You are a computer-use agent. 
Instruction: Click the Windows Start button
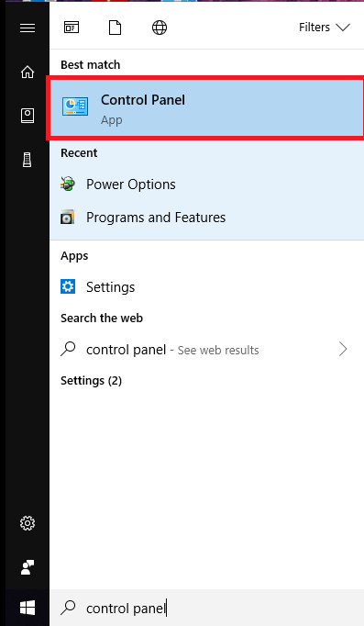pyautogui.click(x=28, y=608)
